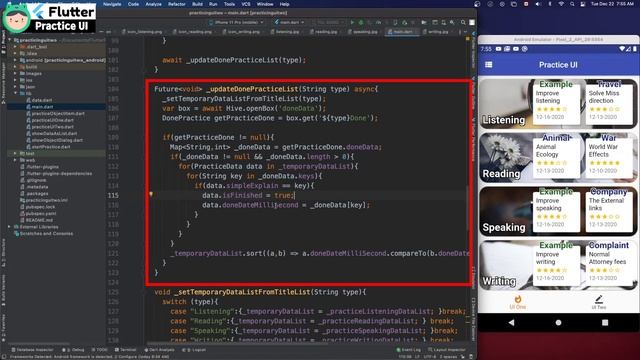Viewport: 640px width, 360px height.
Task: Select Scratches and Consoles node
Action: coord(46,233)
